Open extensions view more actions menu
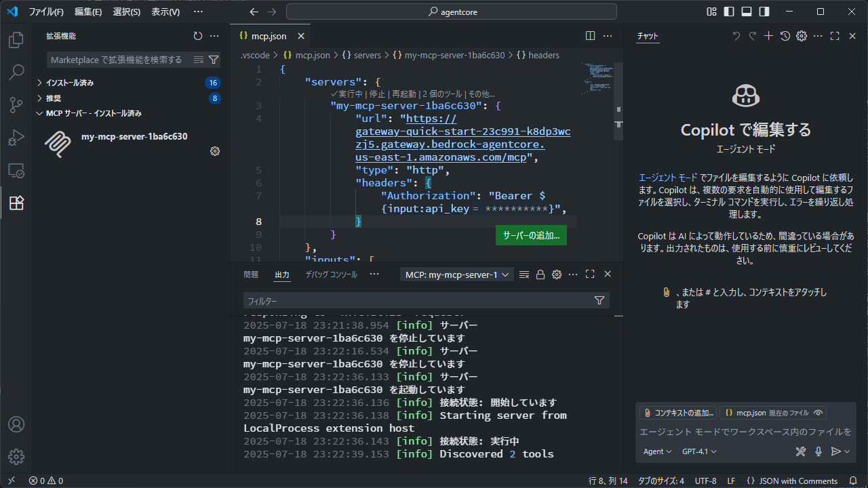868x488 pixels. coord(214,36)
